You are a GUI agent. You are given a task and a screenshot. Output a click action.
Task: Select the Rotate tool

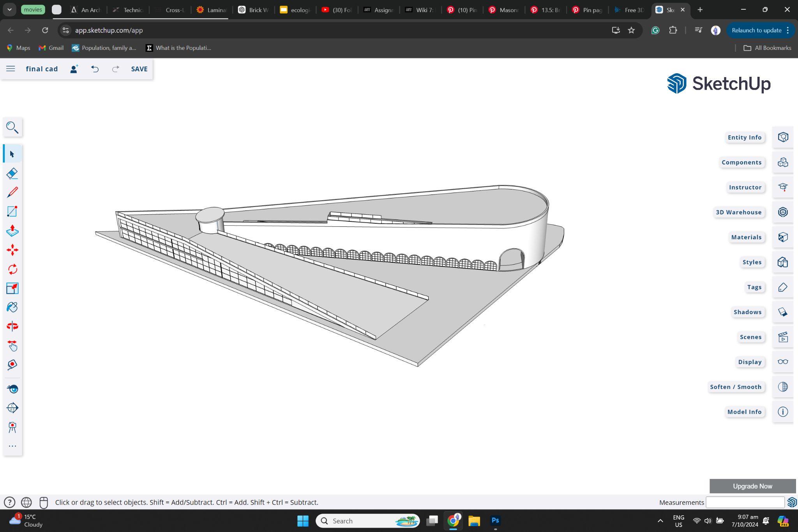click(12, 269)
